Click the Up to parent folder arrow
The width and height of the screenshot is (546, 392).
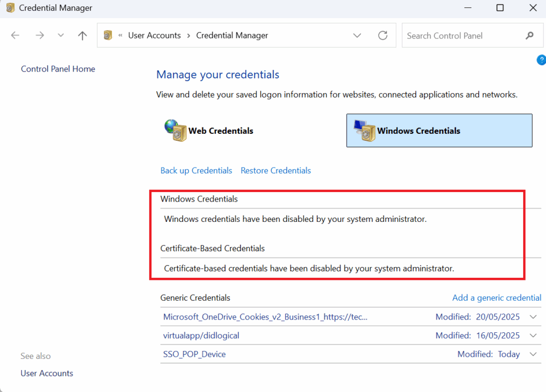82,36
